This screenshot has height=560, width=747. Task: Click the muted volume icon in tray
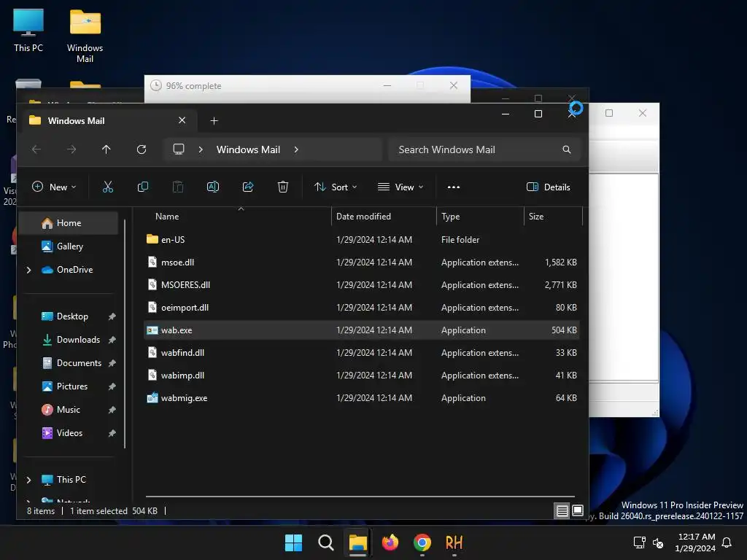click(x=658, y=542)
